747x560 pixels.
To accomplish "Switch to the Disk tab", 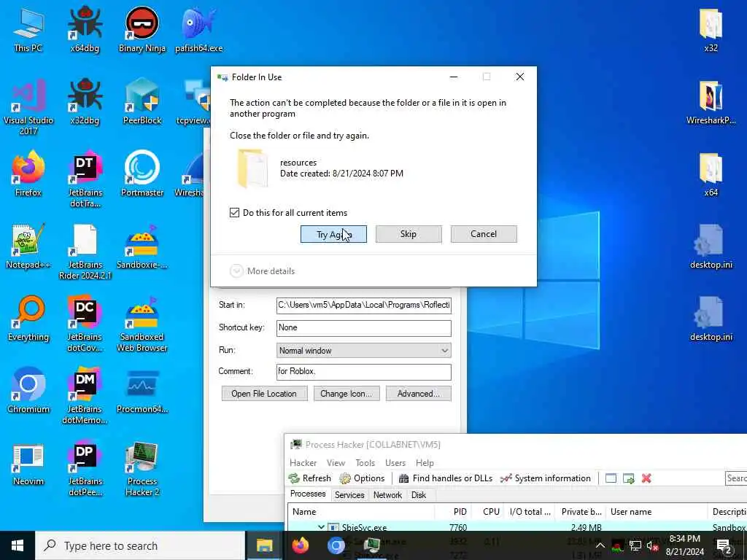I will pyautogui.click(x=418, y=495).
